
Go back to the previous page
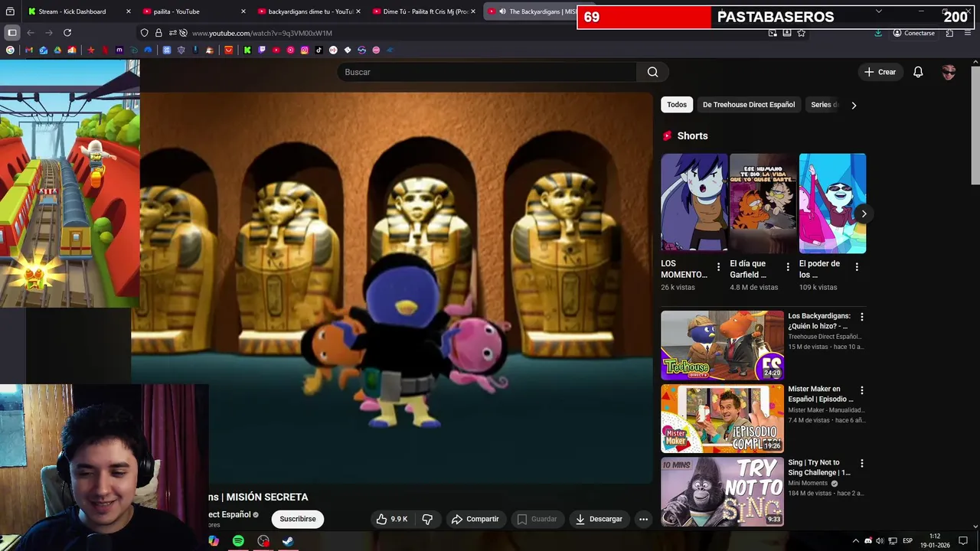[31, 33]
